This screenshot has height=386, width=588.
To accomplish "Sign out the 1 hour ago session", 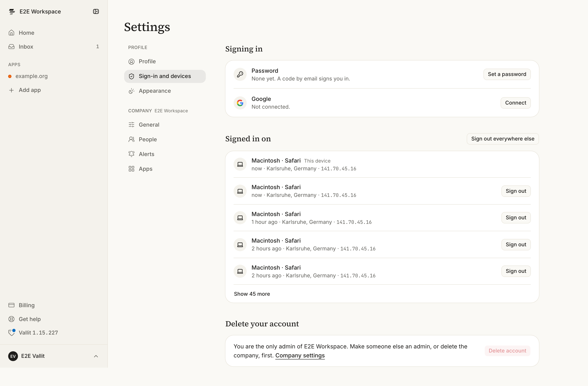I will tap(516, 218).
